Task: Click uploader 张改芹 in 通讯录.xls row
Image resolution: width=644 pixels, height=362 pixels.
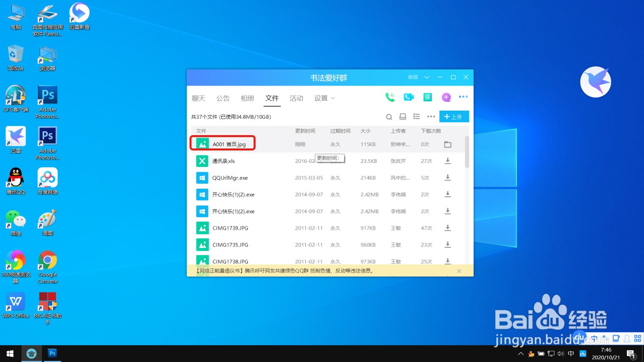Action: pos(398,161)
